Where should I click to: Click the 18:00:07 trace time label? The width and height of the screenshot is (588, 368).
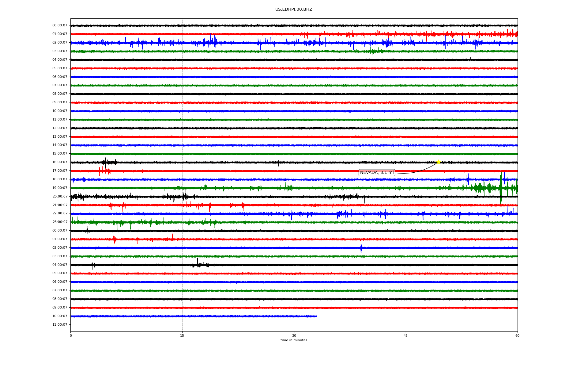[60, 179]
